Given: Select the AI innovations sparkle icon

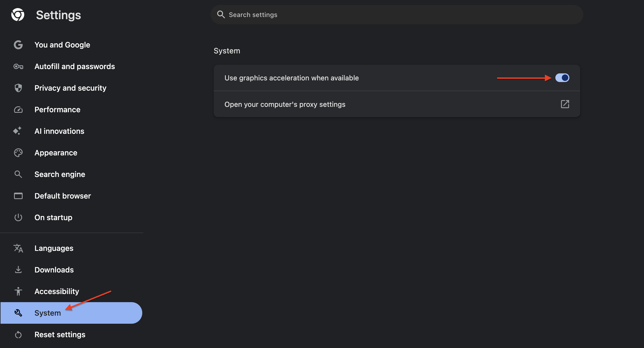Looking at the screenshot, I should point(18,131).
